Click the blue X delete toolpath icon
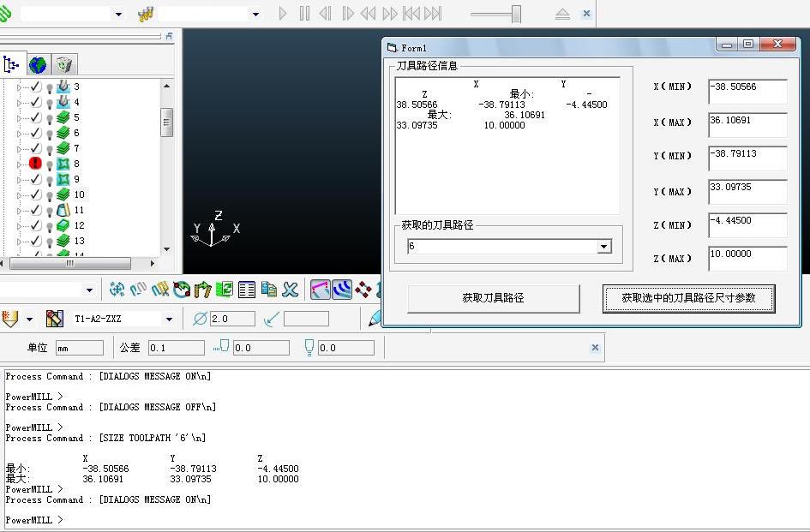Viewport: 810px width, 532px height. point(291,290)
